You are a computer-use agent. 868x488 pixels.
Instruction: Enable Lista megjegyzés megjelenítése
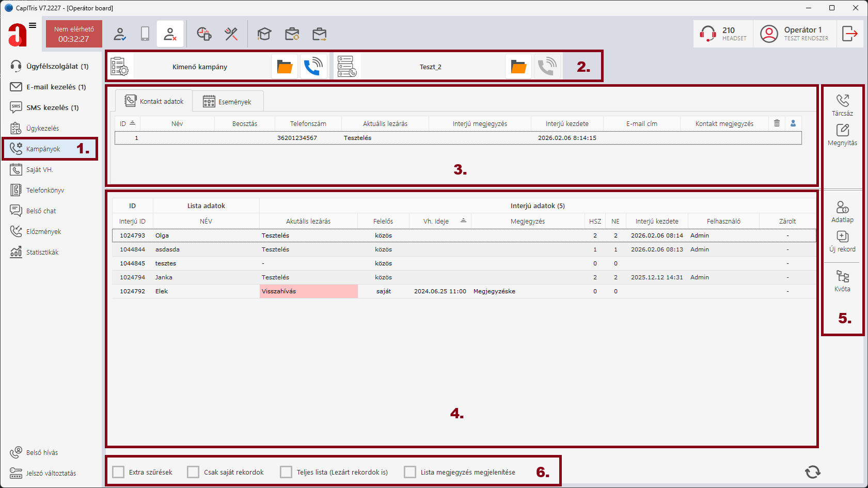410,472
